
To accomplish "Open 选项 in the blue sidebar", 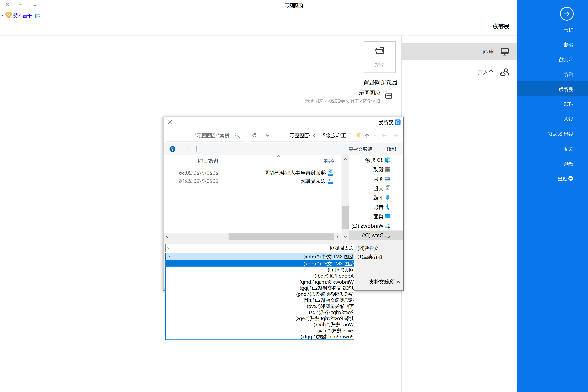I will [x=568, y=164].
